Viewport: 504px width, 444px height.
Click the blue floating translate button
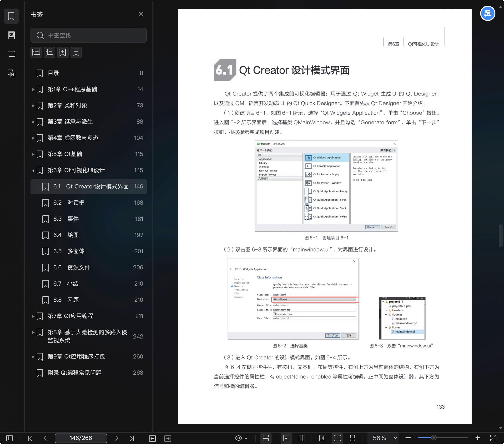pos(488,13)
